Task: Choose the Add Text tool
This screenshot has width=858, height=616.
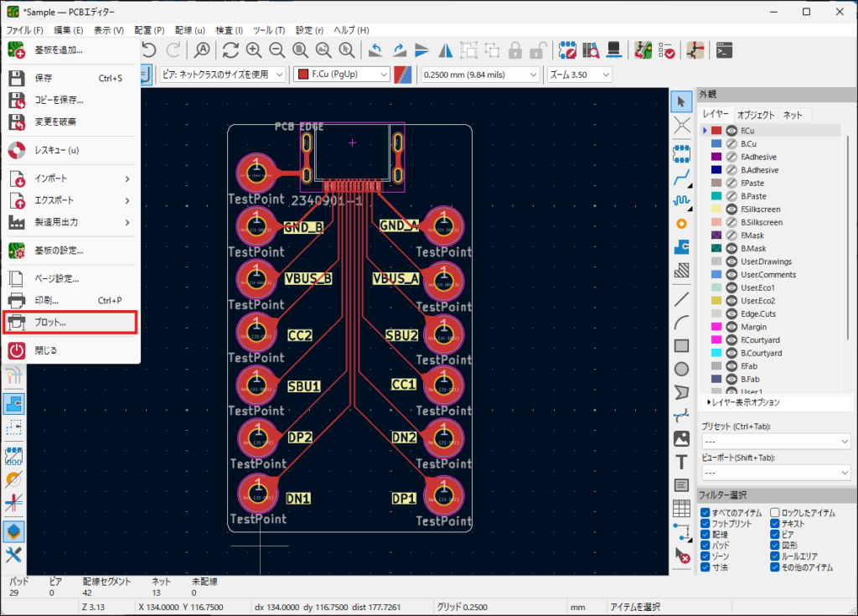Action: click(x=682, y=462)
